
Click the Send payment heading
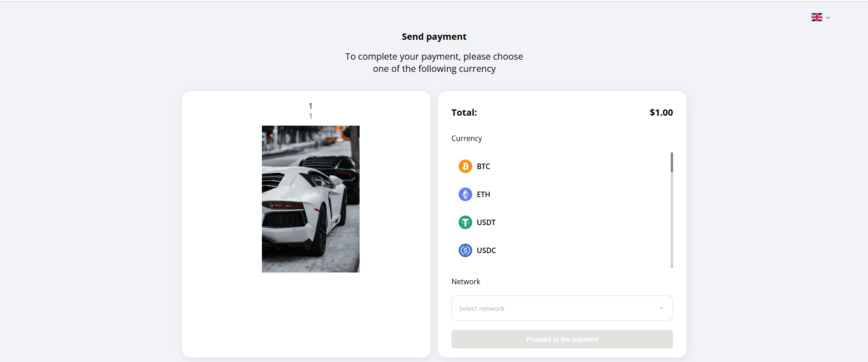(x=434, y=37)
